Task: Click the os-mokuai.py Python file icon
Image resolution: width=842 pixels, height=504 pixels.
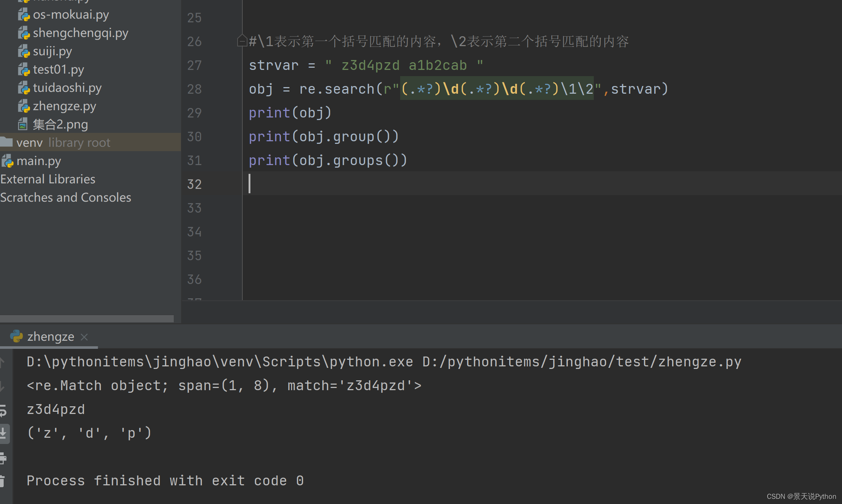Action: (x=24, y=15)
